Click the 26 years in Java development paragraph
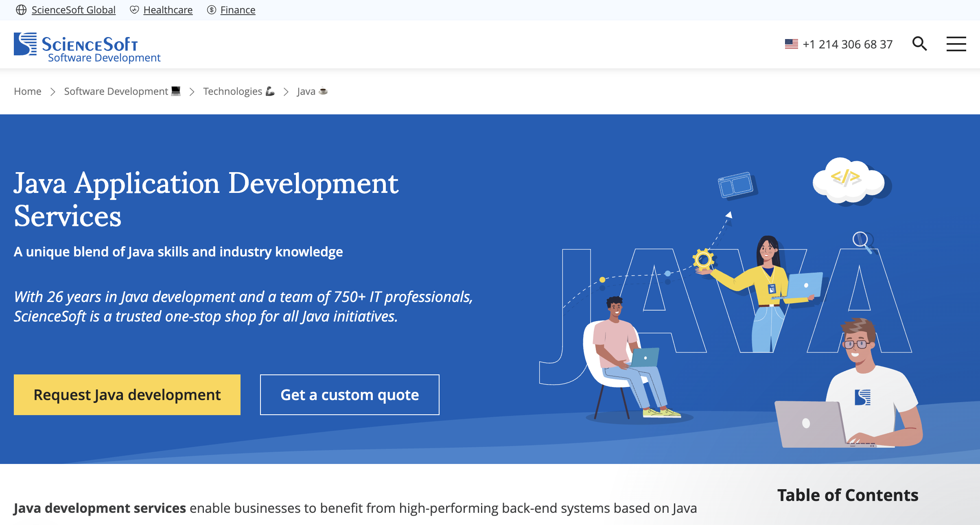980x525 pixels. [243, 306]
